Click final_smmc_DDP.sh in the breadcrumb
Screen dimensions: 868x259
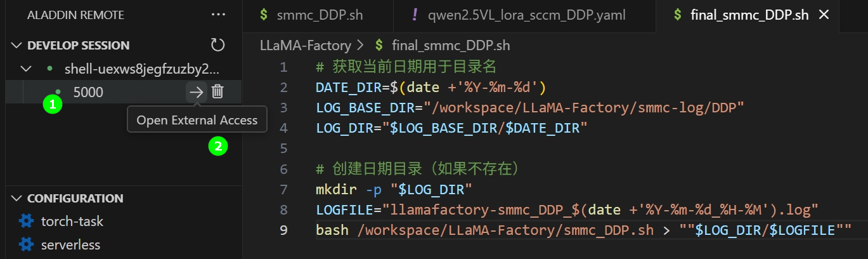pyautogui.click(x=451, y=45)
